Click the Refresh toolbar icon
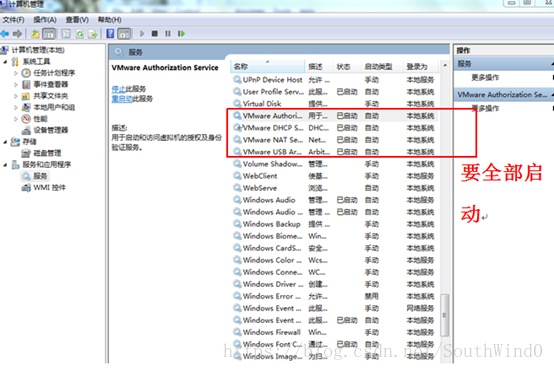 click(x=80, y=34)
